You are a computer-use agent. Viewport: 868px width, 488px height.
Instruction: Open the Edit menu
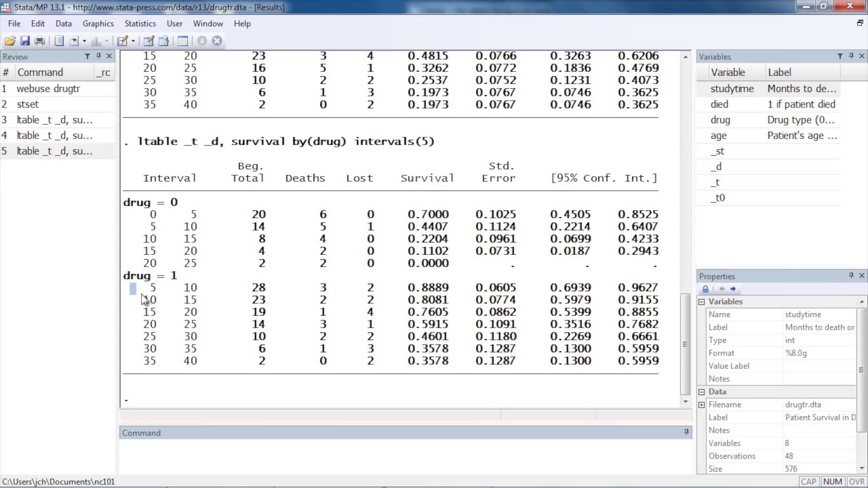(38, 23)
